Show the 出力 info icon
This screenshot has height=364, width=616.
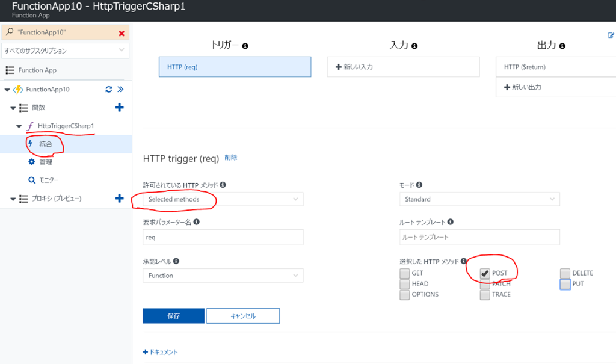(562, 46)
